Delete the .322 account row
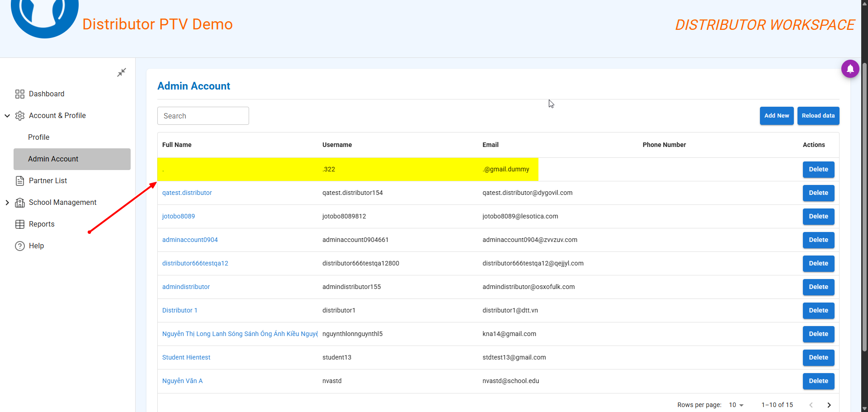This screenshot has height=412, width=868. (x=818, y=170)
